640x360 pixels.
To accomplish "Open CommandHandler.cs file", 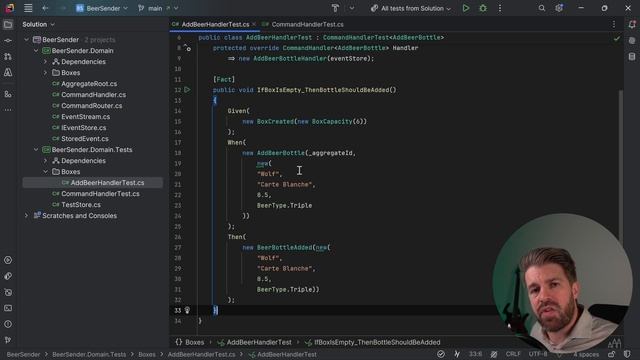I will click(x=93, y=95).
